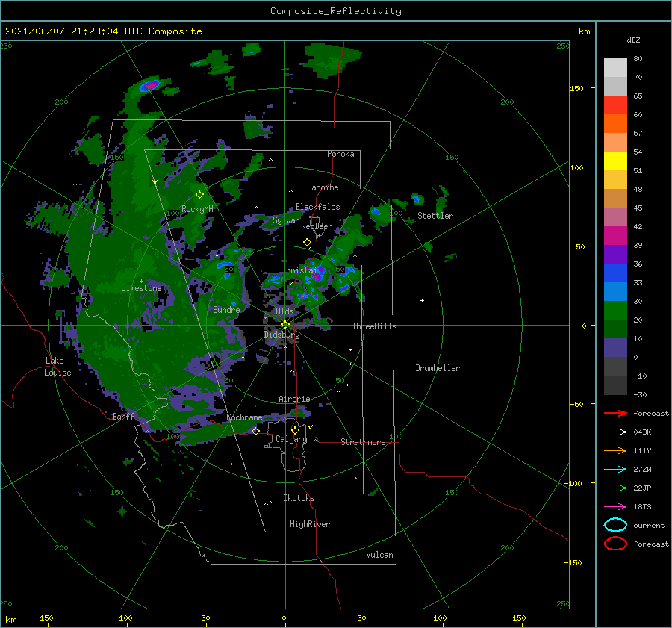Click the yellow diamond marker above Calgary
The height and width of the screenshot is (628, 672).
point(295,430)
